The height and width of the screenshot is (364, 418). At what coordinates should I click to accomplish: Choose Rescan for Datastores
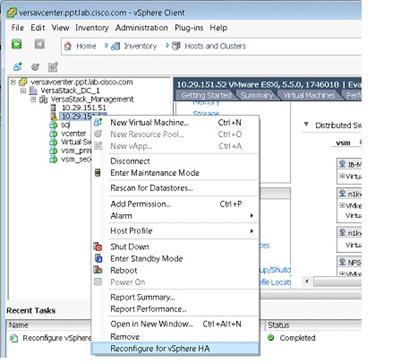175,188
